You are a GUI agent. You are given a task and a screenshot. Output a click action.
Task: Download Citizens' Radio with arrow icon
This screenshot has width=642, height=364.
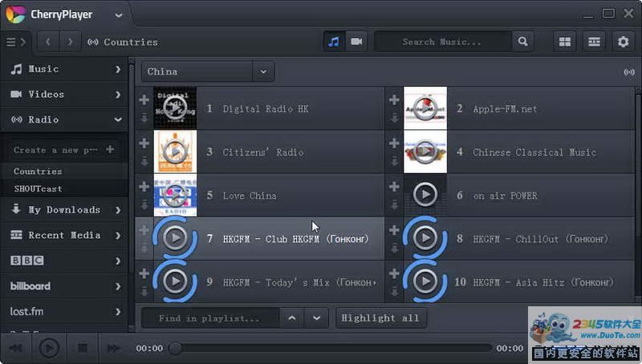click(x=144, y=161)
